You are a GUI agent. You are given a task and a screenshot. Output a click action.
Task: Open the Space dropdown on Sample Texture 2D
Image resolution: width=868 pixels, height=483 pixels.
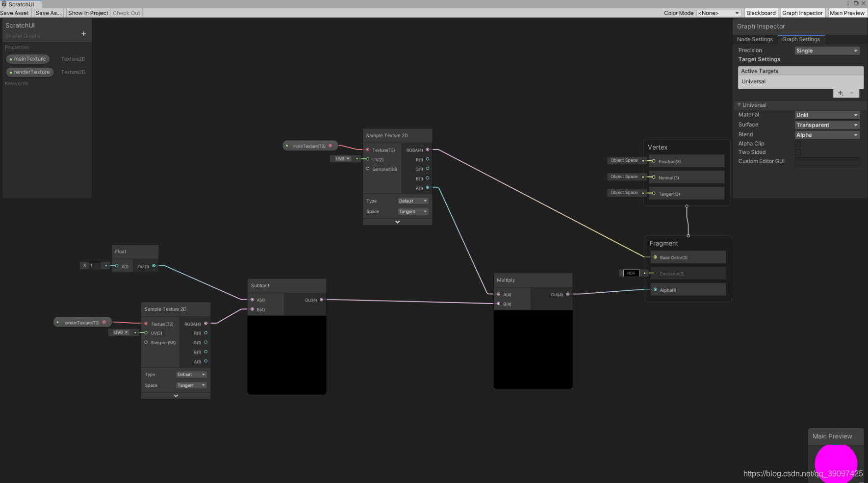pyautogui.click(x=413, y=211)
